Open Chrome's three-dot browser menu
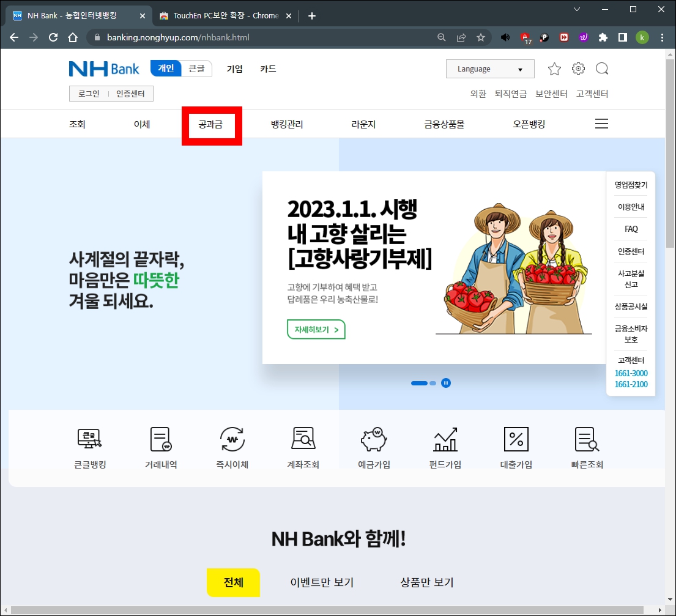Viewport: 676px width, 616px height. tap(663, 37)
